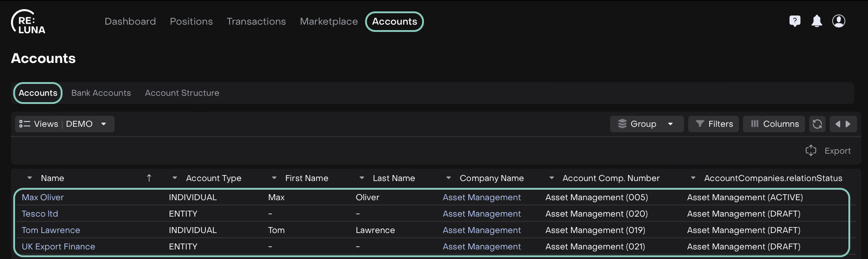Open Max Oliver account link
Screen dimensions: 868x259
click(x=43, y=197)
